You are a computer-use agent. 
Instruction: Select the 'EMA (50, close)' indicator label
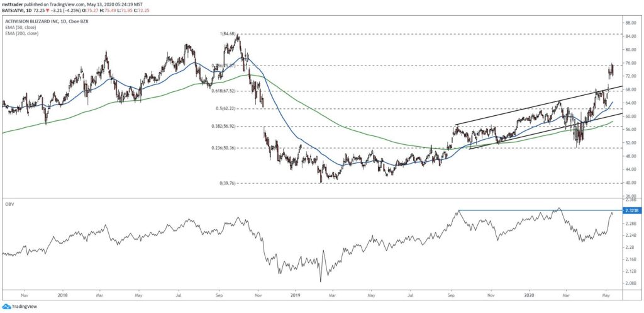[x=21, y=27]
